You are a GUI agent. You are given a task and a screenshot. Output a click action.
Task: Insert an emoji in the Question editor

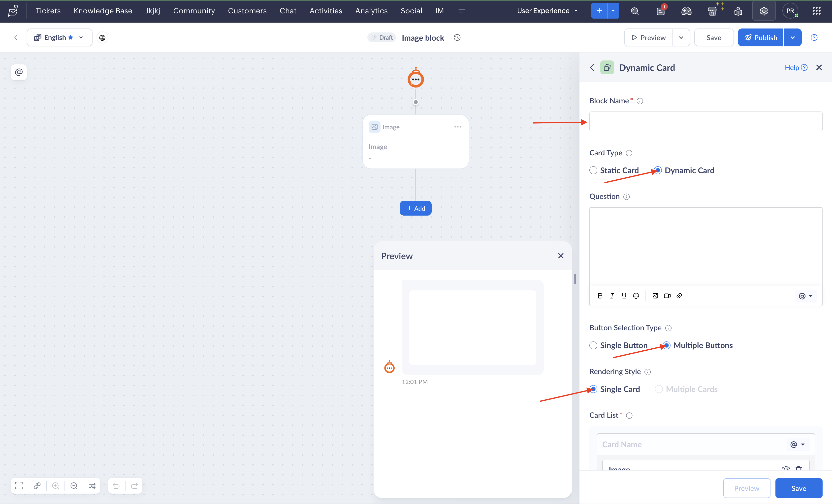636,296
